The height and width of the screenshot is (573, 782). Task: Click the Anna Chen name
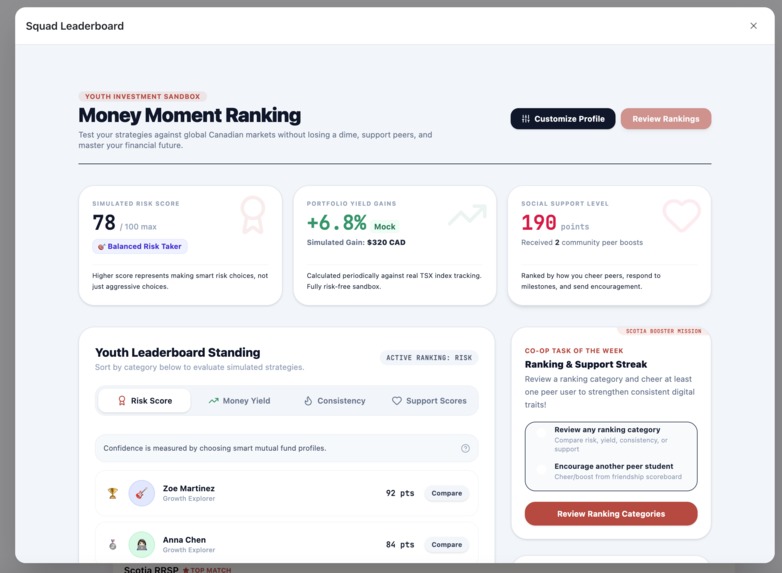[x=184, y=540]
